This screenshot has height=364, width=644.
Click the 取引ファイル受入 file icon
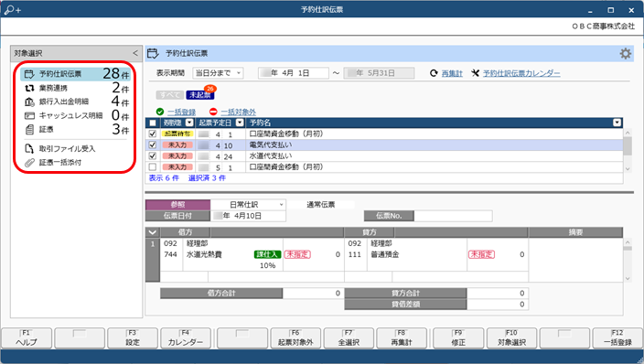click(29, 149)
